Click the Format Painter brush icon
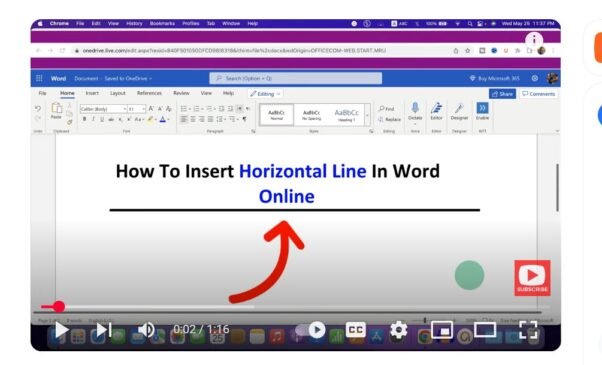The width and height of the screenshot is (602, 365). 69,122
